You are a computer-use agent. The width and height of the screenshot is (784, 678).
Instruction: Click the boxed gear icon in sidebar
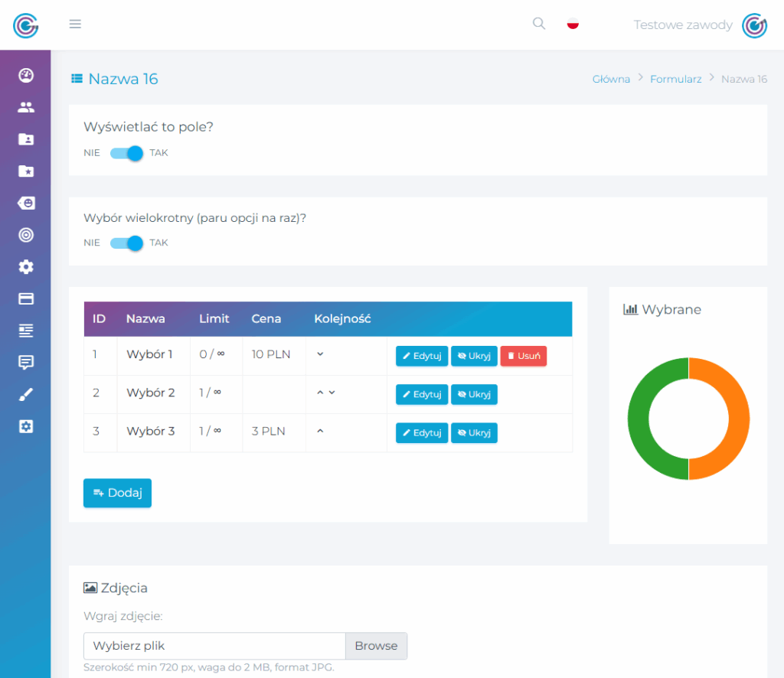pyautogui.click(x=26, y=426)
